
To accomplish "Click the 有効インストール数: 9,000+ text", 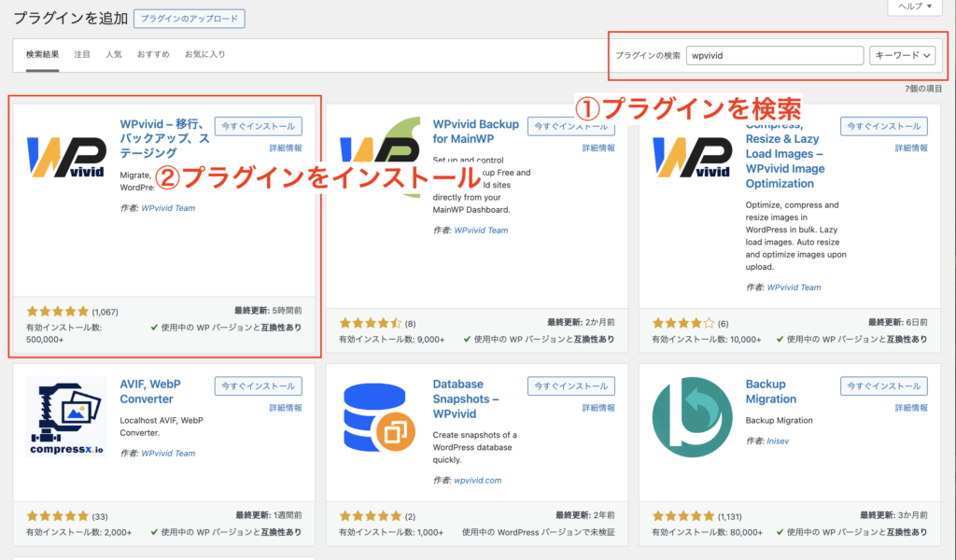I will tap(391, 340).
